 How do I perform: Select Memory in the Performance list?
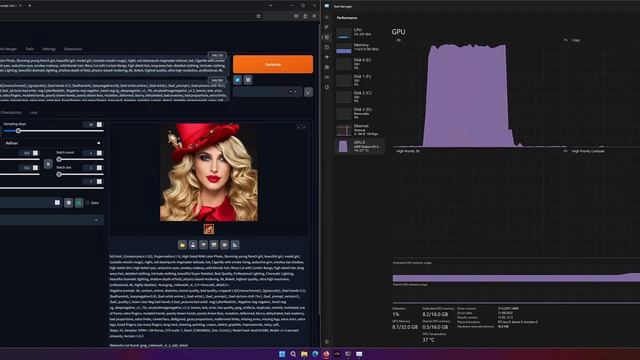tap(360, 47)
